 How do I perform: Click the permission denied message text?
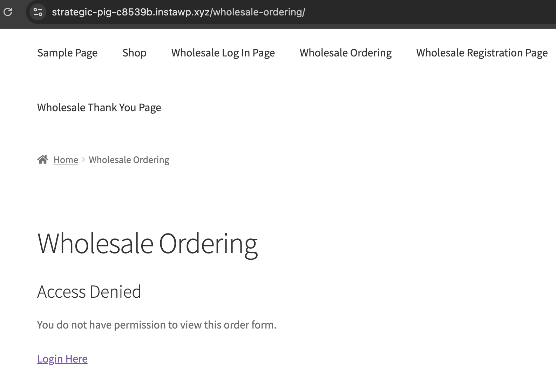pyautogui.click(x=157, y=325)
